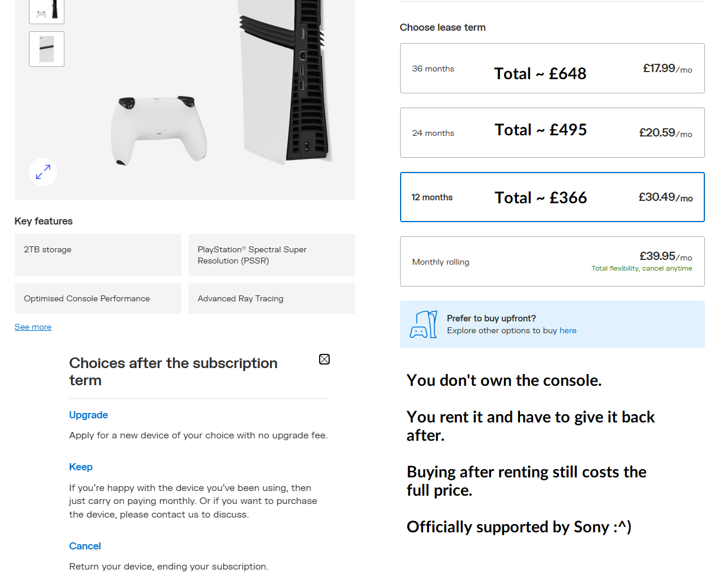Click the Optimised Console Performance tile
Viewport: 728px width, 579px height.
[98, 299]
